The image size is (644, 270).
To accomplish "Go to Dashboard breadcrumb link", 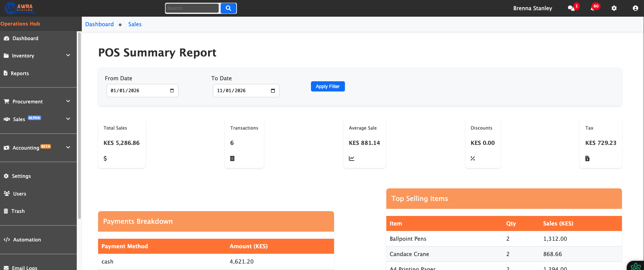I will point(99,24).
